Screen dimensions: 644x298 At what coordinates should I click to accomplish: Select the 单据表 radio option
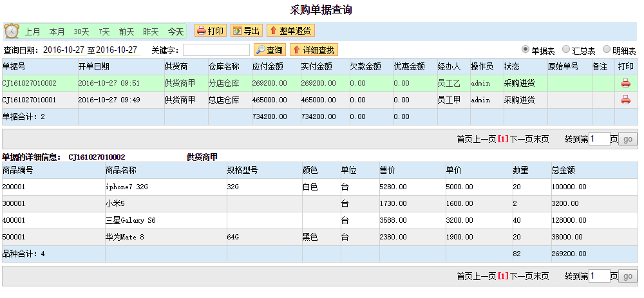526,50
